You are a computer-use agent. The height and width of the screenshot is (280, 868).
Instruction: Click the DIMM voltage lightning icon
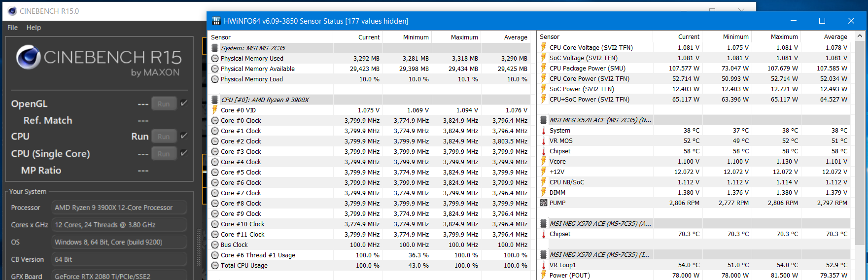544,192
